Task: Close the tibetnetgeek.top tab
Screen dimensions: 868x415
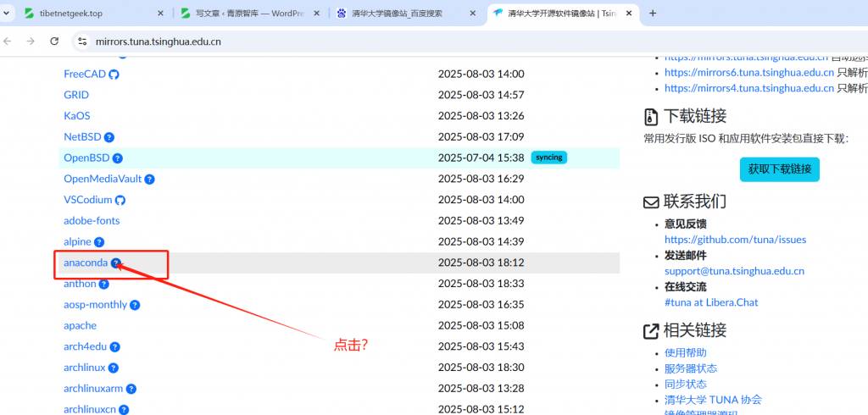Action: (160, 14)
